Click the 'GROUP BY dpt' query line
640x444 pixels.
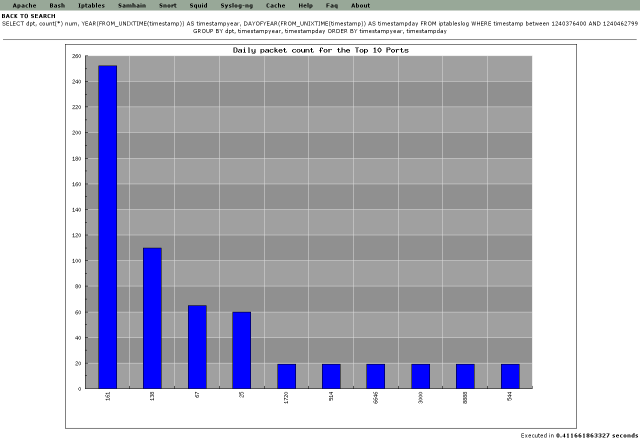[320, 31]
